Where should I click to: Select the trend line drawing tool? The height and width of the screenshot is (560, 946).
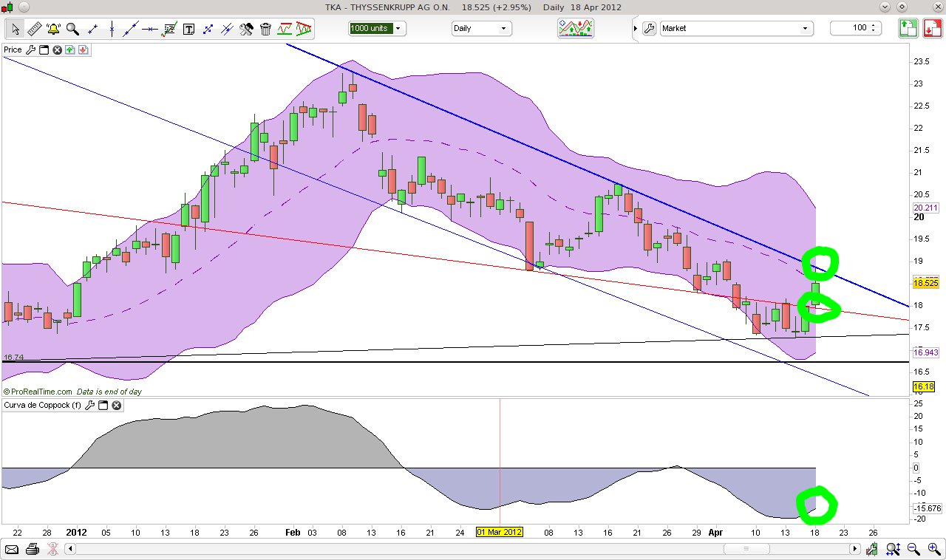coord(130,29)
